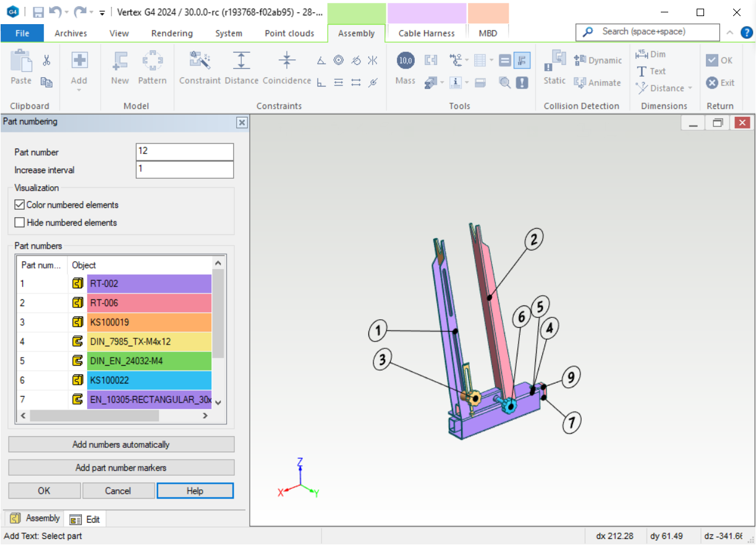The width and height of the screenshot is (756, 545).
Task: Open the Pattern tool
Action: (152, 68)
